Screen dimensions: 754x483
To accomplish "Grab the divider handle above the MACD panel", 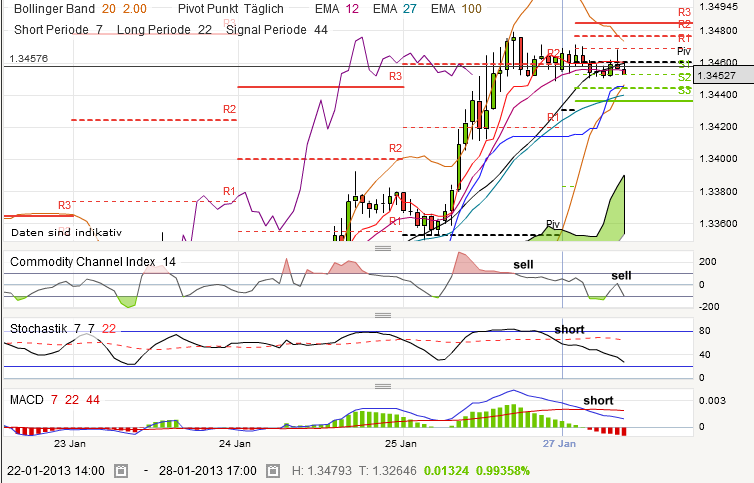I will coord(383,386).
